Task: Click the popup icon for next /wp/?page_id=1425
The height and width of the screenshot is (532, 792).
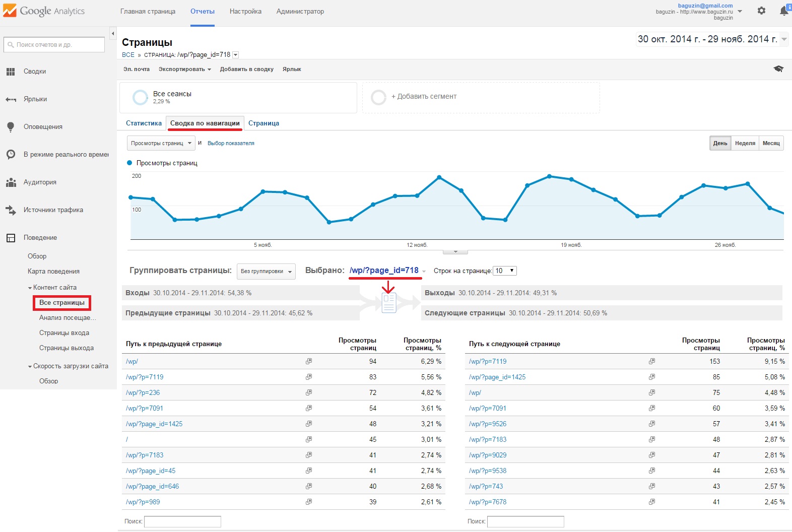Action: point(652,377)
